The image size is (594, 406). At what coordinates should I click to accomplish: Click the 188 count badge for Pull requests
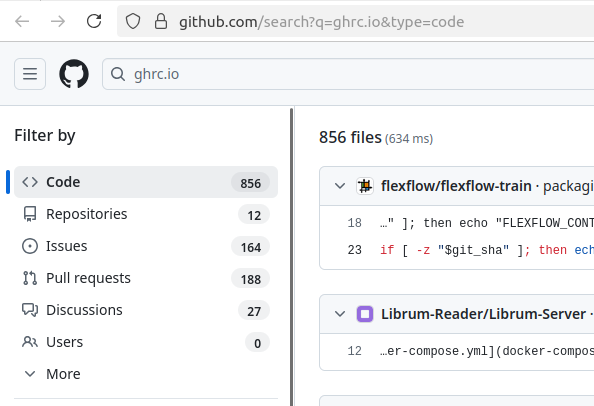click(x=250, y=279)
